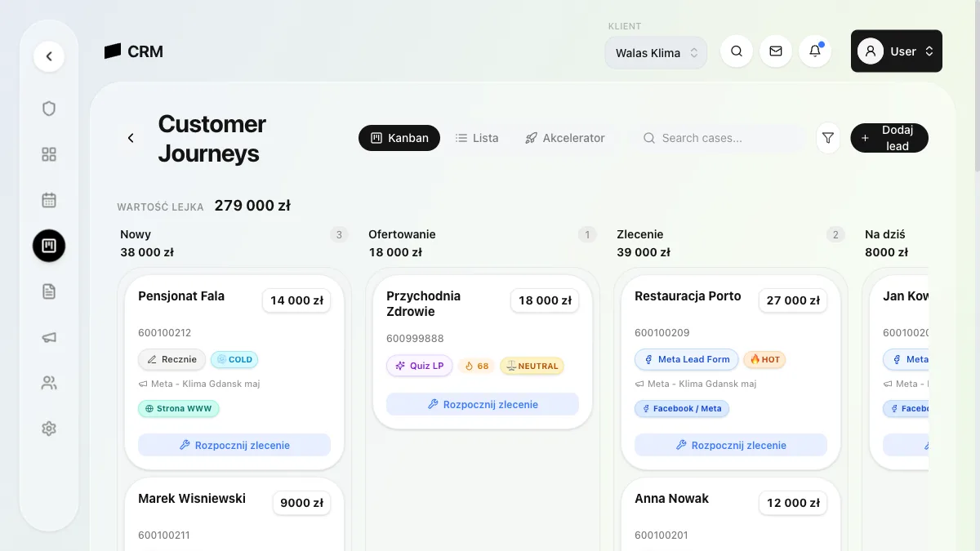Start order for Restauracja Porto

click(731, 445)
